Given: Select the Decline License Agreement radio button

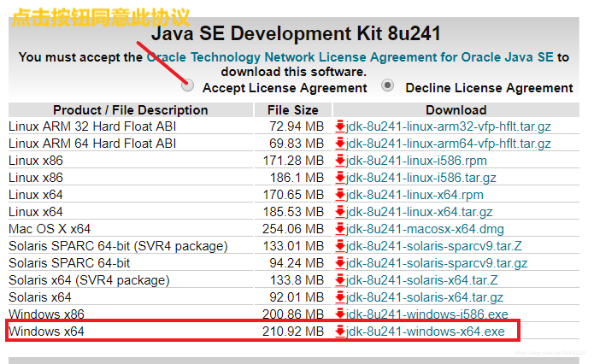Looking at the screenshot, I should (387, 85).
